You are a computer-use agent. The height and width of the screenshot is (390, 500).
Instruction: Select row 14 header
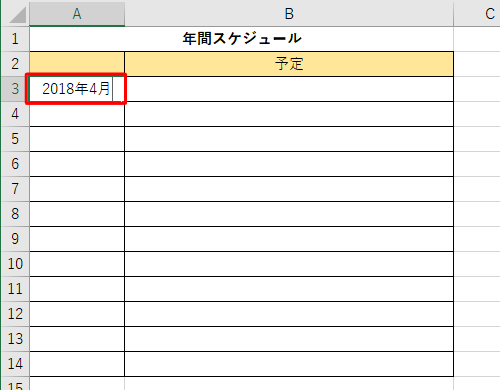(15, 364)
